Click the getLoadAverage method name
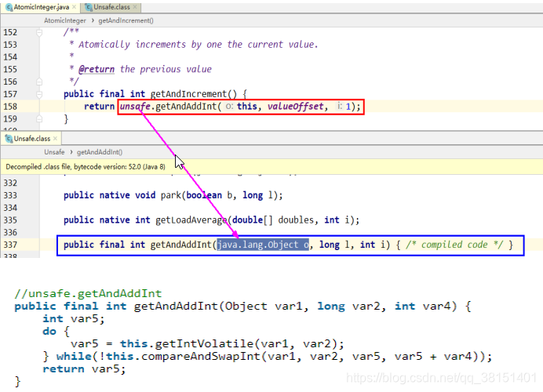Image resolution: width=543 pixels, height=392 pixels. (x=191, y=220)
